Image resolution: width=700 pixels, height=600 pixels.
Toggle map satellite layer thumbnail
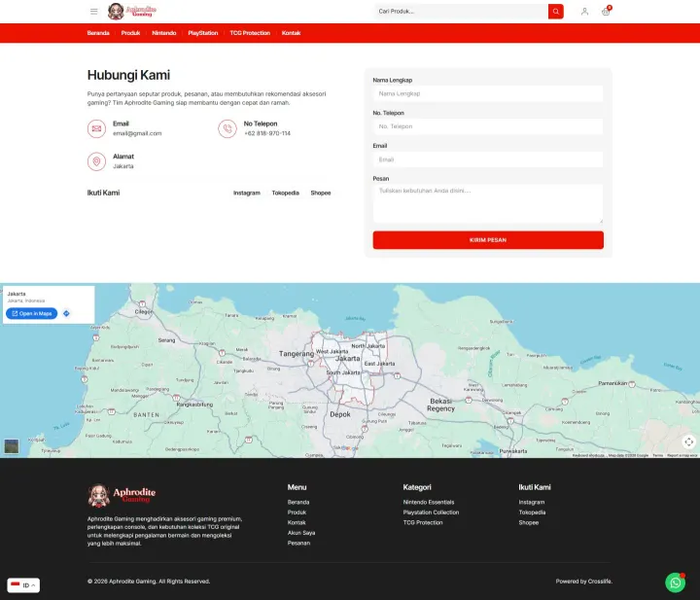[12, 446]
